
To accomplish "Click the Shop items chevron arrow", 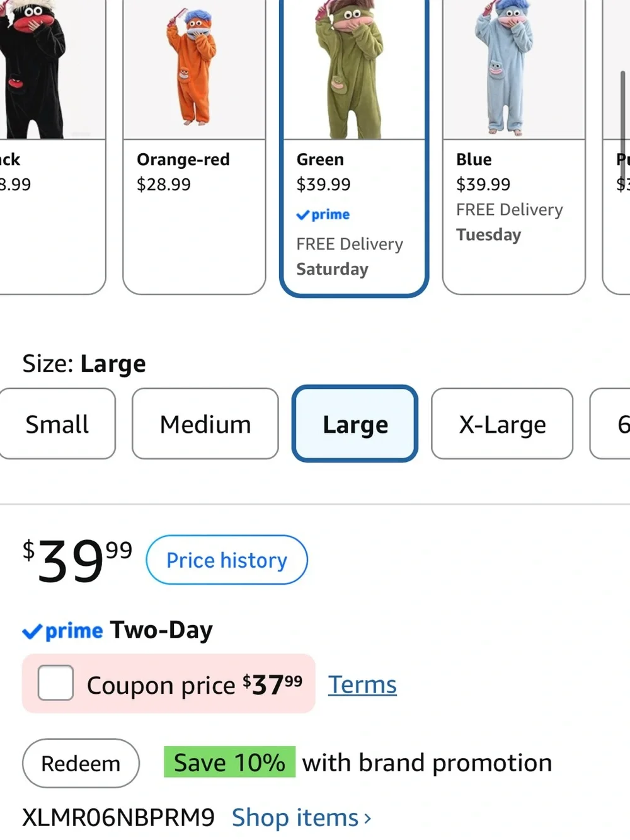I will pyautogui.click(x=367, y=819).
